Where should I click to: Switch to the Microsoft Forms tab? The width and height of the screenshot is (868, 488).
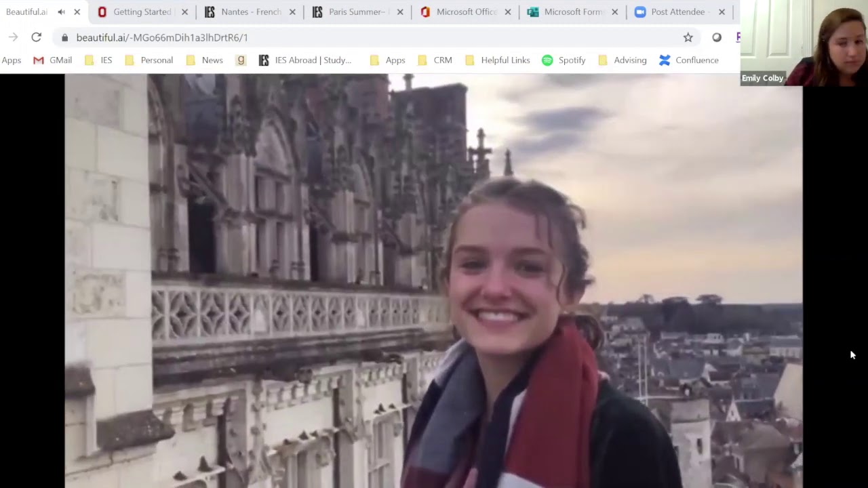573,12
